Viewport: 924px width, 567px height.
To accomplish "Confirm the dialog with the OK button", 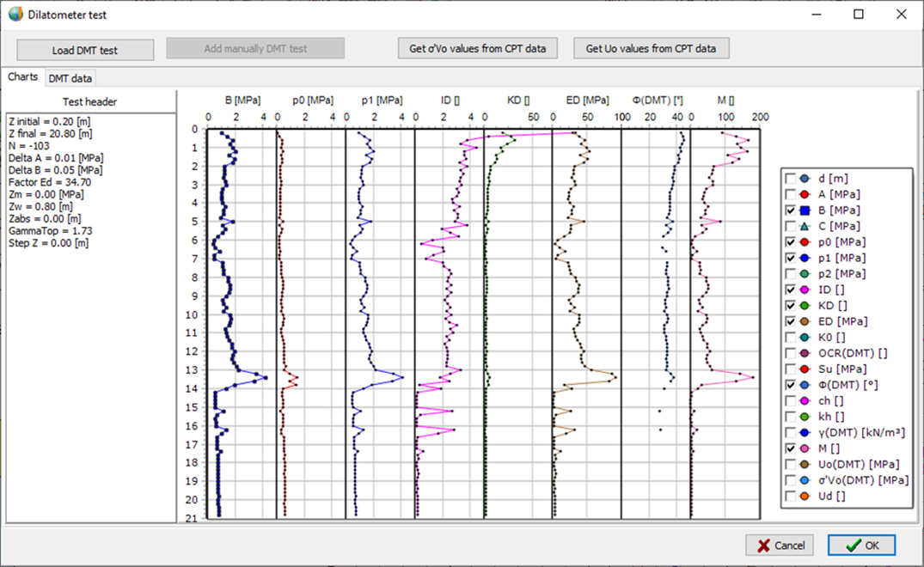I will [861, 546].
